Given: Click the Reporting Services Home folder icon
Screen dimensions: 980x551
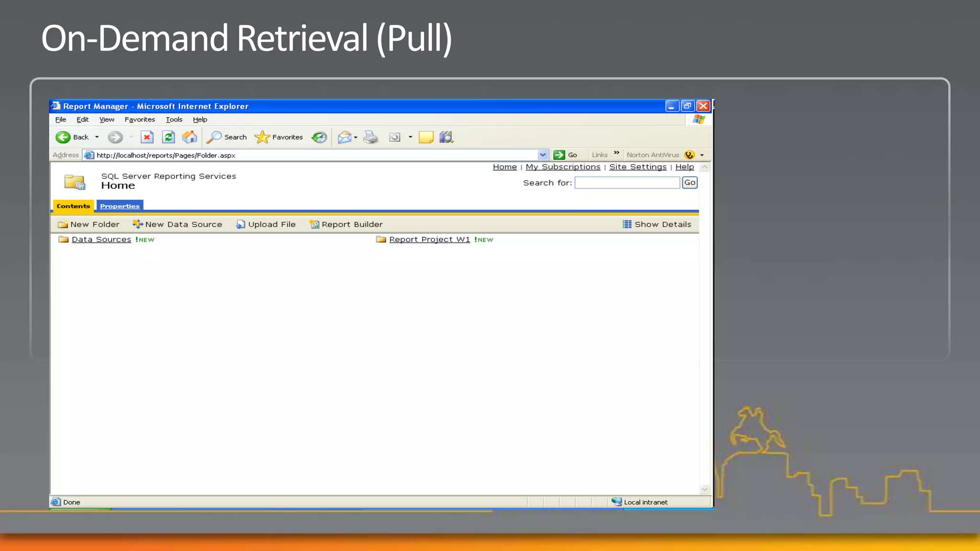Looking at the screenshot, I should (75, 182).
